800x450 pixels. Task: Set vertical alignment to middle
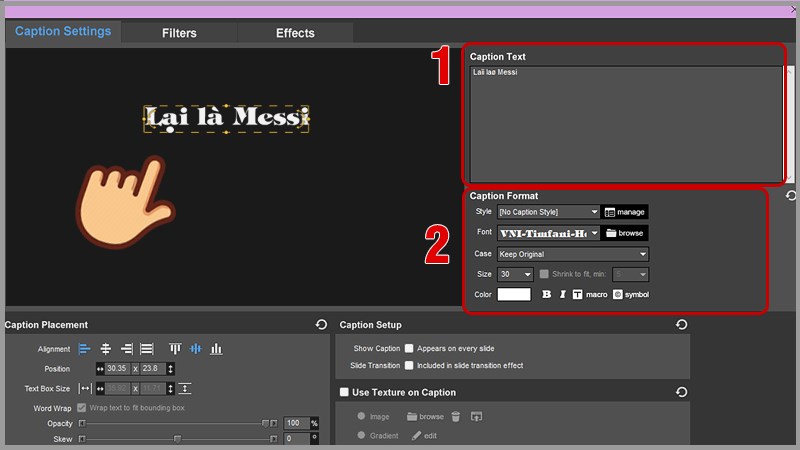195,349
